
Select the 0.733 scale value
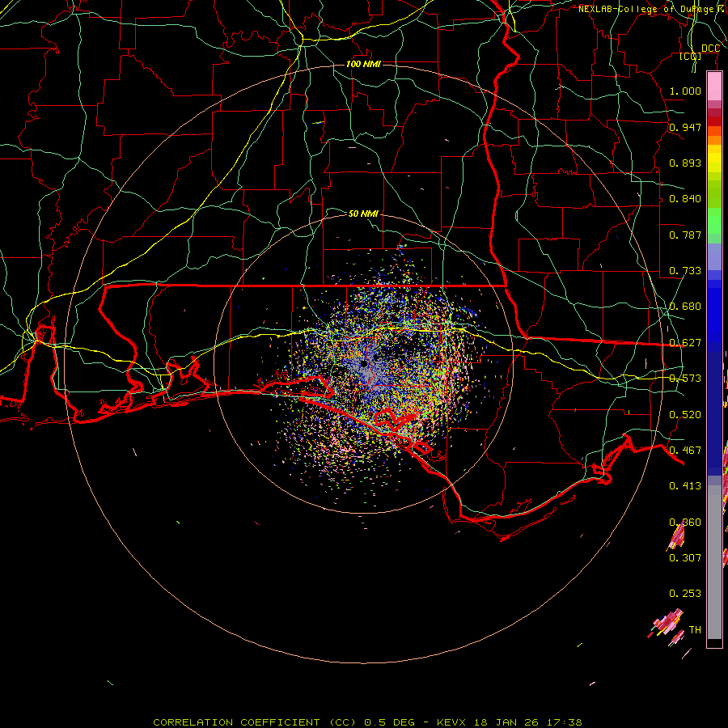coord(685,271)
